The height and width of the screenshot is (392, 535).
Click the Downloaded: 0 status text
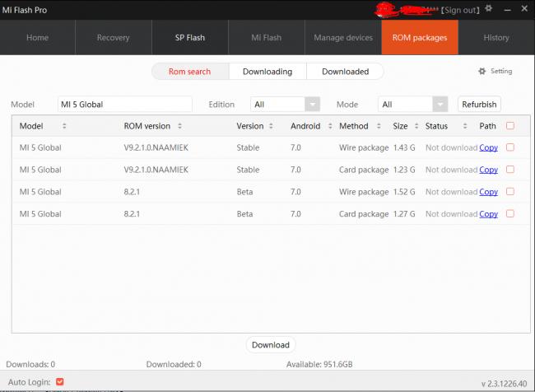(174, 364)
